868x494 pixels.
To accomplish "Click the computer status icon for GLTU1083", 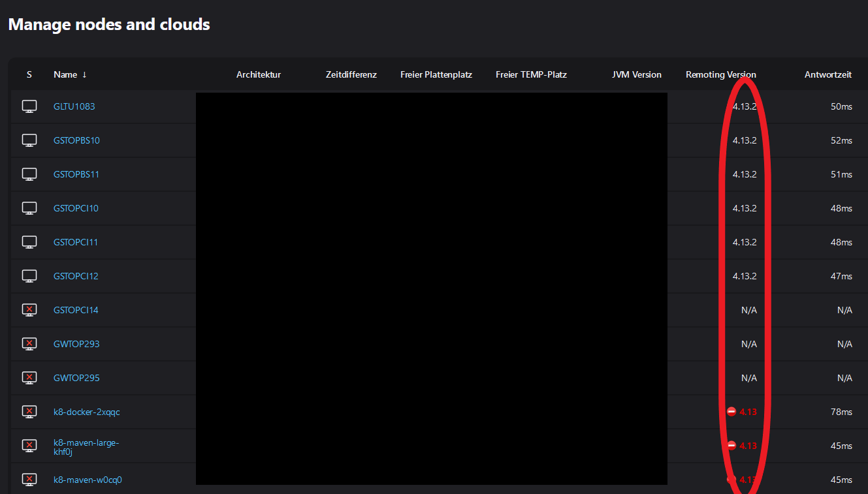I will point(29,106).
